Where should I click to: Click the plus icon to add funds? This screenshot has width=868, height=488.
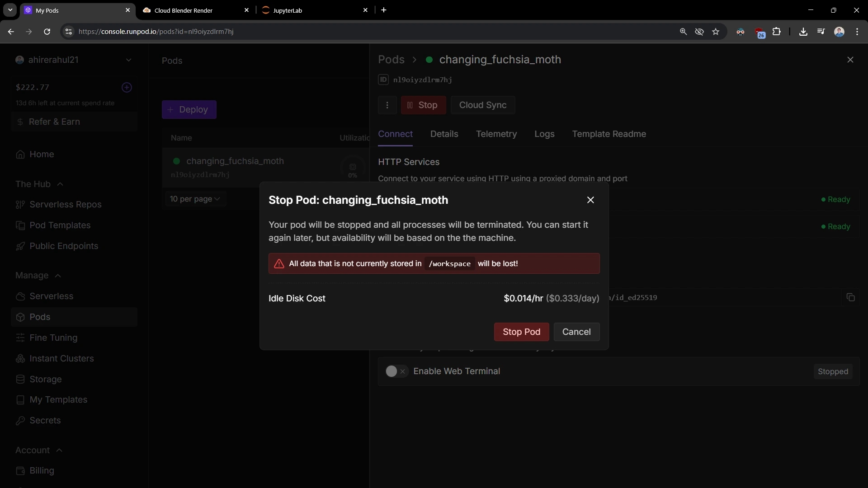click(127, 88)
